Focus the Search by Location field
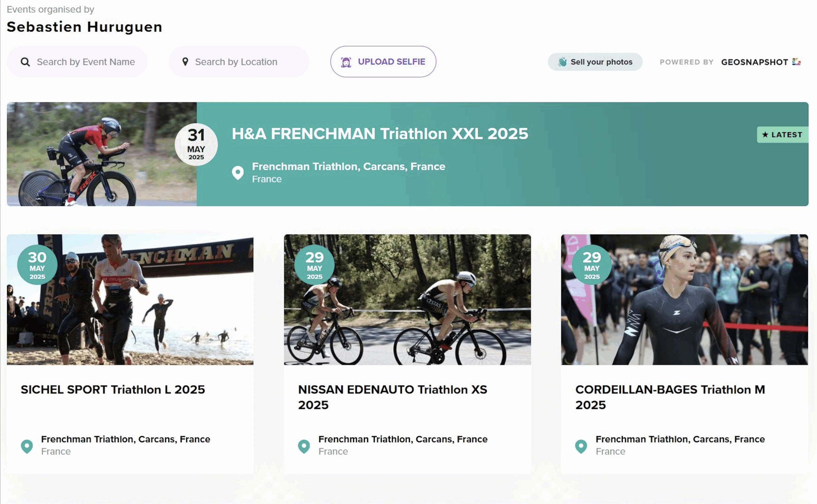This screenshot has height=504, width=817. (239, 62)
